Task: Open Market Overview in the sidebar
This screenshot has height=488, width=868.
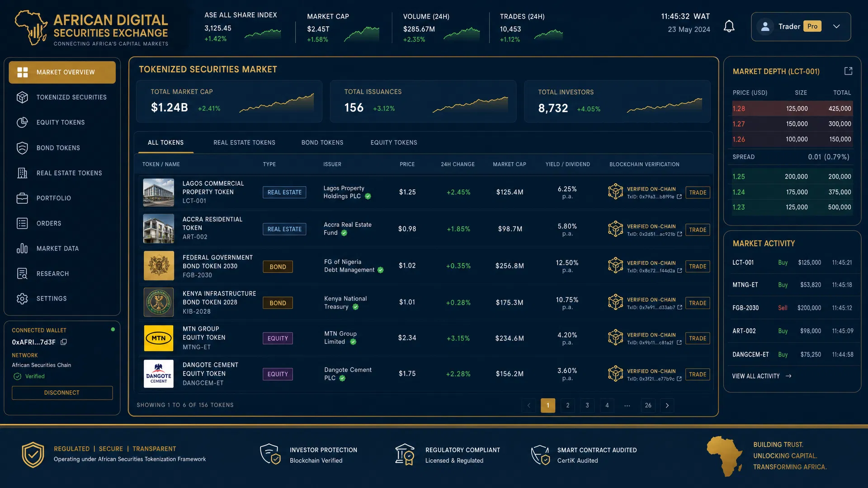Action: point(62,72)
